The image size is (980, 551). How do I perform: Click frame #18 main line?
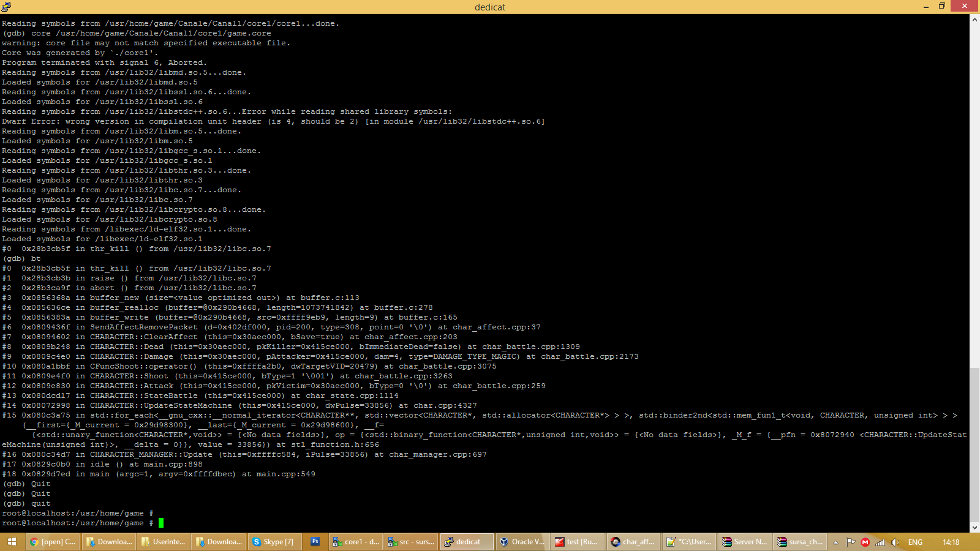click(159, 474)
